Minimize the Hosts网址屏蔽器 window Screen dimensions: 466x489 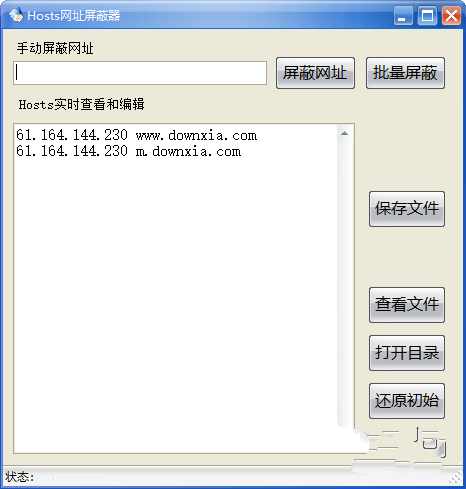coord(403,16)
